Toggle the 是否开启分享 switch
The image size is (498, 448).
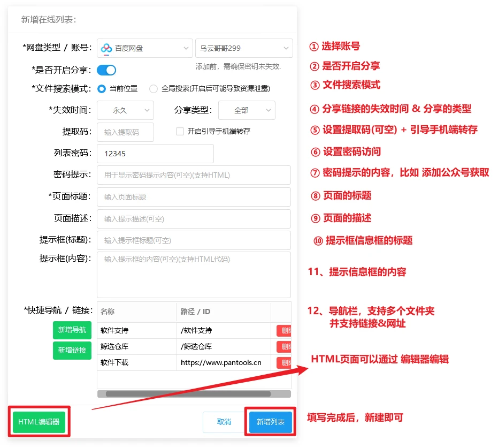[106, 70]
